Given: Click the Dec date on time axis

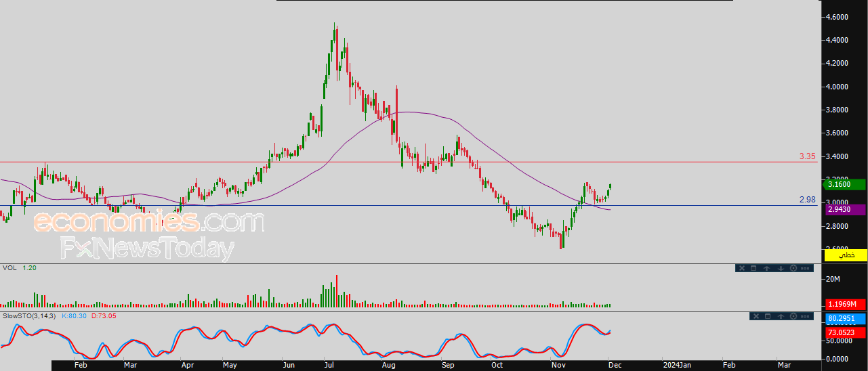Looking at the screenshot, I should click(615, 365).
